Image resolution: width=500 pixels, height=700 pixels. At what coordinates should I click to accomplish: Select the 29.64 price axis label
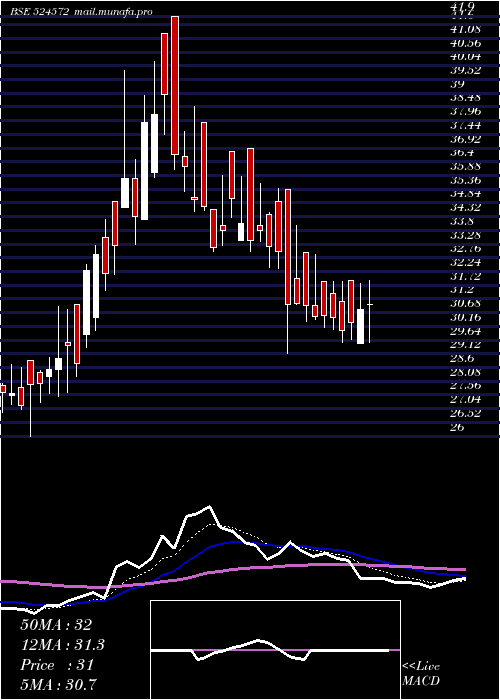pos(465,331)
